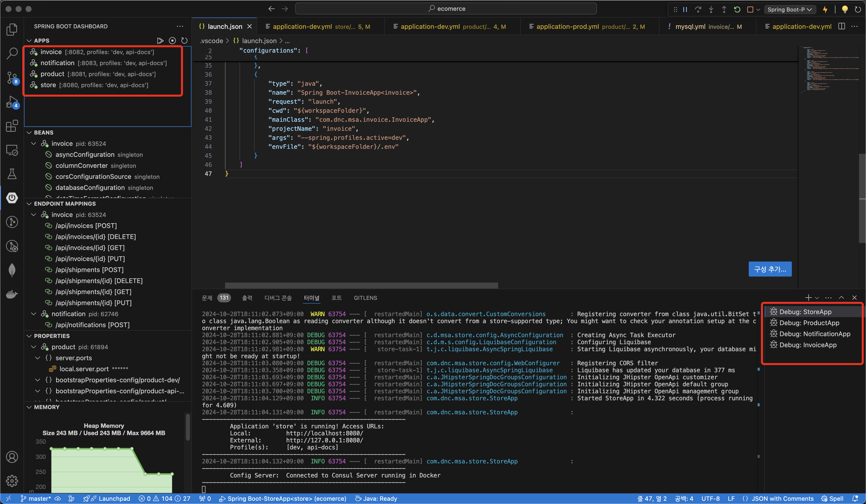
Task: Open the mysql.yml editor tab
Action: [690, 27]
